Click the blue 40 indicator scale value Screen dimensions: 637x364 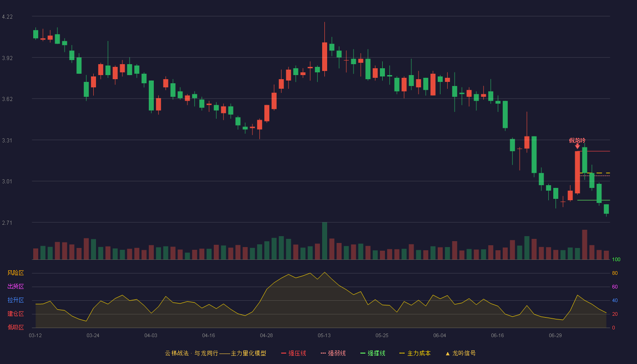click(615, 300)
